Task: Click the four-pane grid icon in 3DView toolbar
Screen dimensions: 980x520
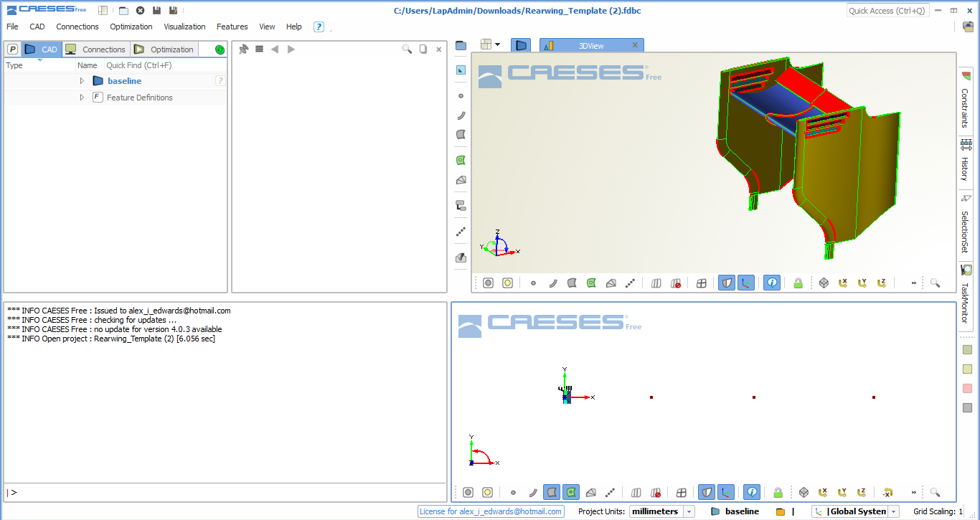Action: [x=702, y=283]
